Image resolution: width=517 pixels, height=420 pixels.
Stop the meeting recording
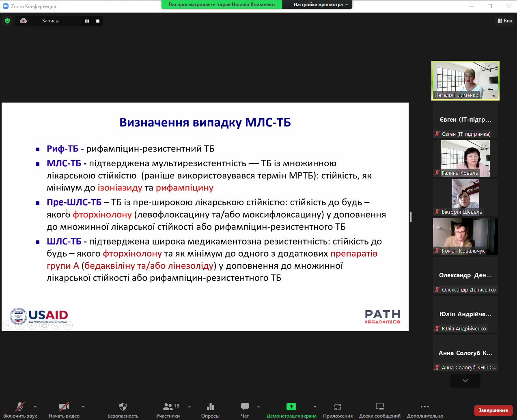click(98, 21)
